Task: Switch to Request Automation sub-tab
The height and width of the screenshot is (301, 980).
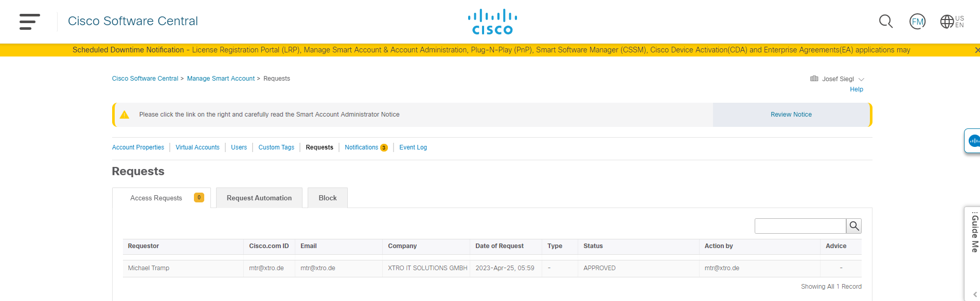Action: (x=259, y=198)
